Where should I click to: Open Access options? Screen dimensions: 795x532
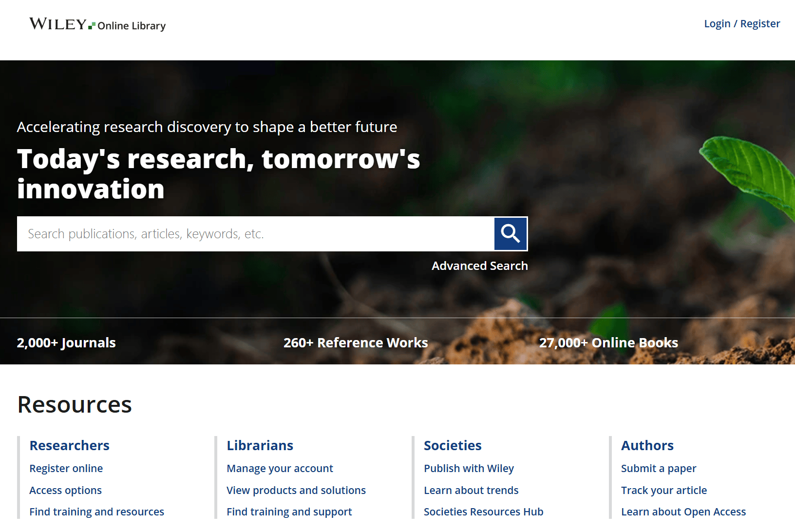point(65,490)
